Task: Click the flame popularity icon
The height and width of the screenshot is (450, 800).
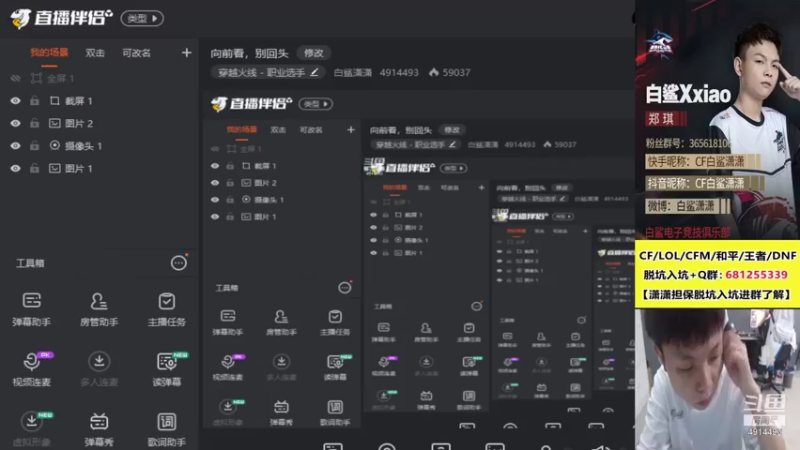Action: click(434, 72)
